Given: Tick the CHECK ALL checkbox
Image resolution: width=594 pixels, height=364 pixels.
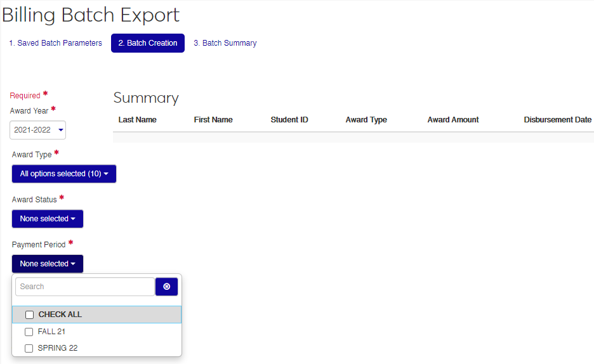Looking at the screenshot, I should [29, 315].
